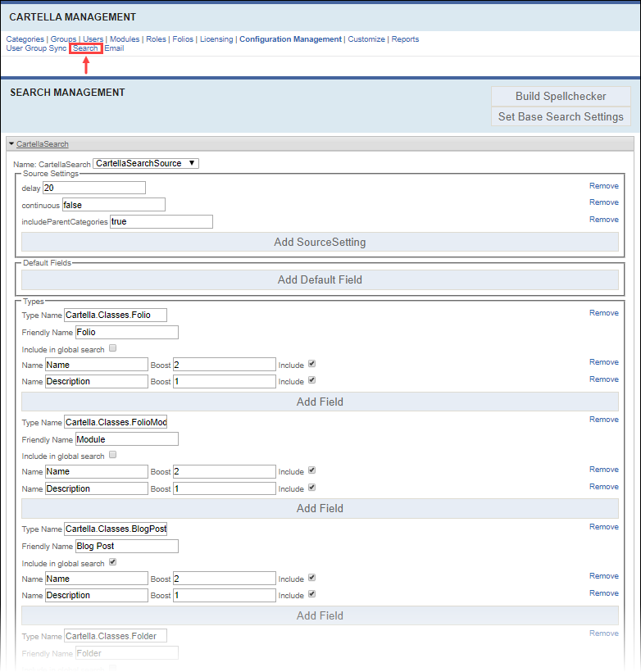Click Type Name field Cartella.Classes.Folder
641x672 pixels.
pyautogui.click(x=116, y=636)
